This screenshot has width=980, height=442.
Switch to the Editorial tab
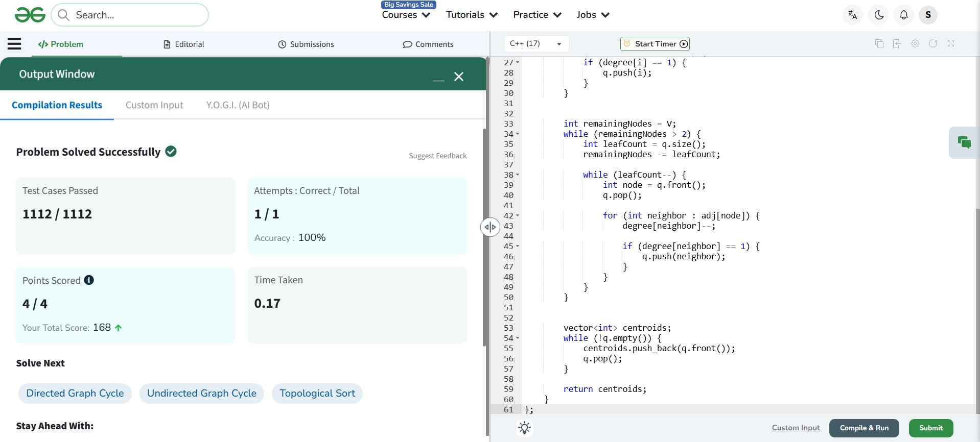pos(184,44)
